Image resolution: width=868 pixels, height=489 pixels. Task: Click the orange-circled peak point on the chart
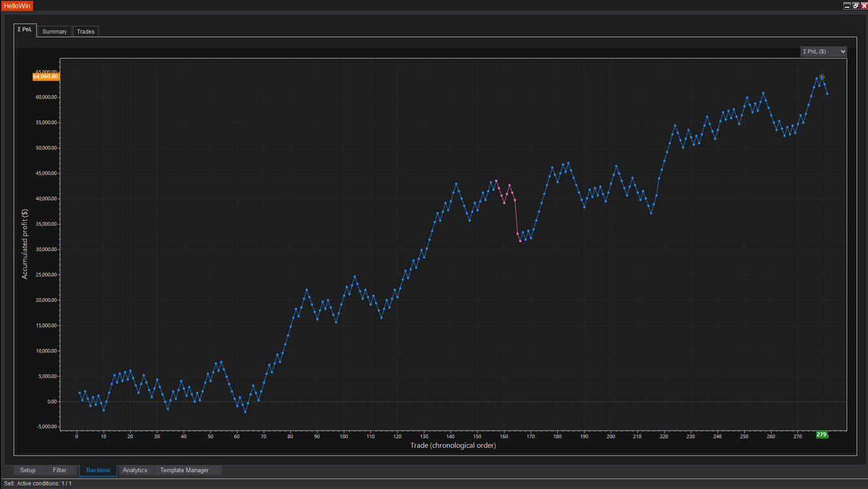(822, 77)
